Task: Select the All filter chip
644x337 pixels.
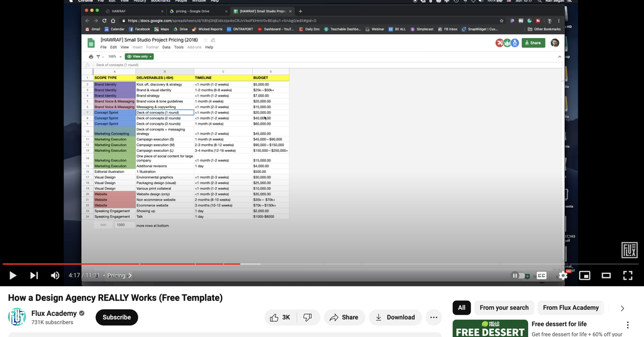Action: (x=462, y=307)
